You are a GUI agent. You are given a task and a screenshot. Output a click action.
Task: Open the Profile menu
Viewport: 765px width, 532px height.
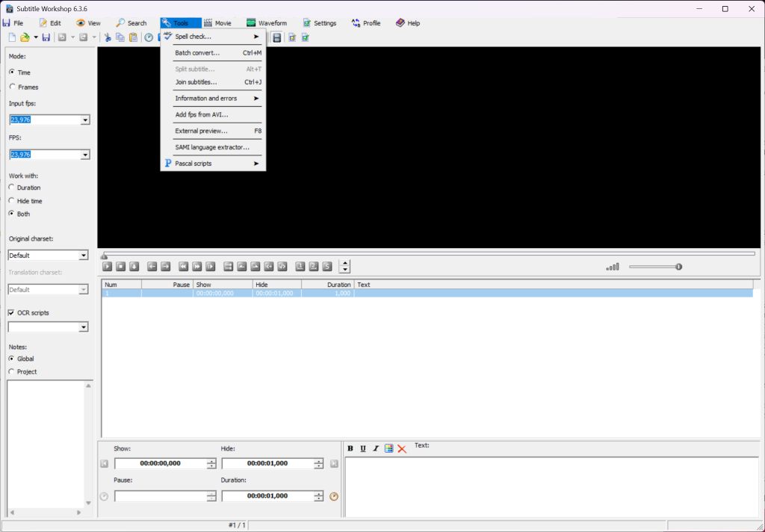pyautogui.click(x=366, y=23)
